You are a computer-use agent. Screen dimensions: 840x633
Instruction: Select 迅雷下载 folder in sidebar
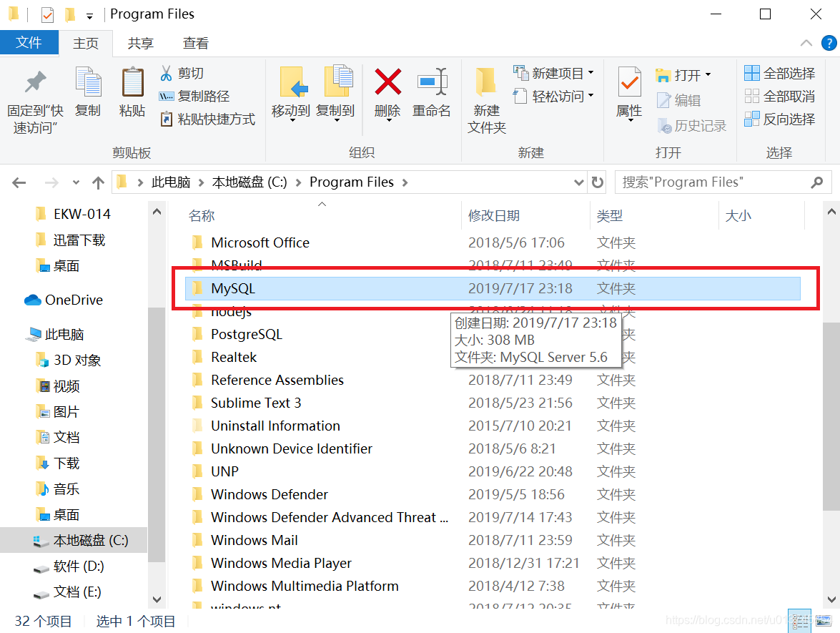tap(69, 240)
